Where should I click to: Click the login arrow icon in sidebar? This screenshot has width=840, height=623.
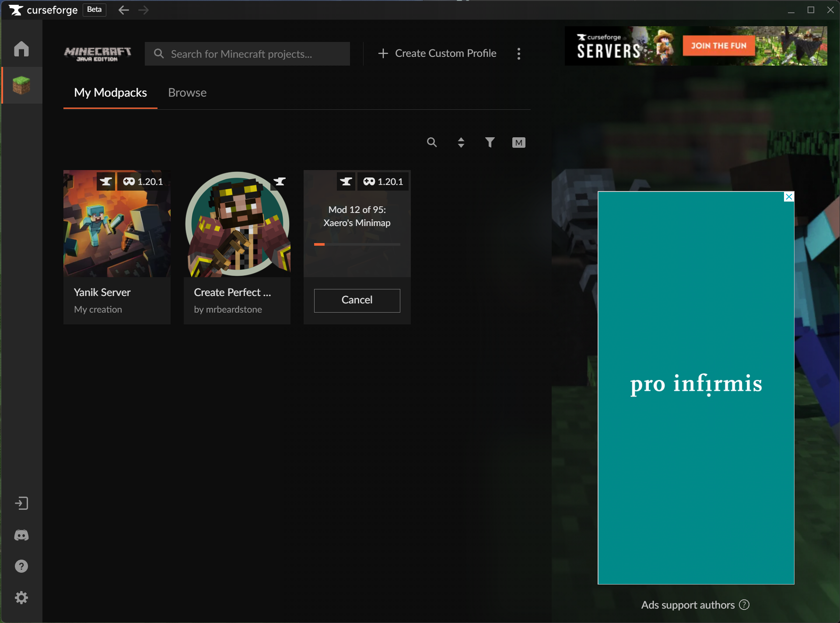(21, 503)
